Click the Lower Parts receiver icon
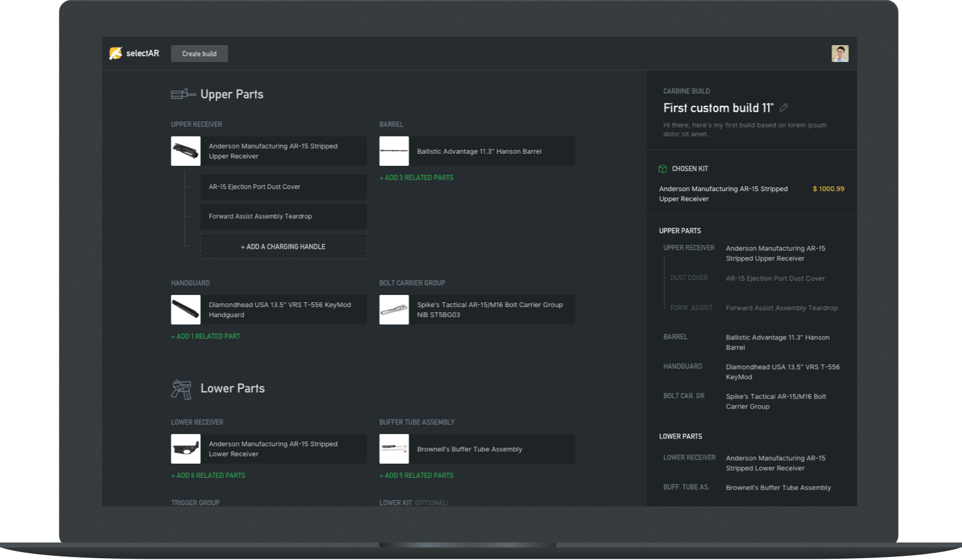 pos(181,389)
